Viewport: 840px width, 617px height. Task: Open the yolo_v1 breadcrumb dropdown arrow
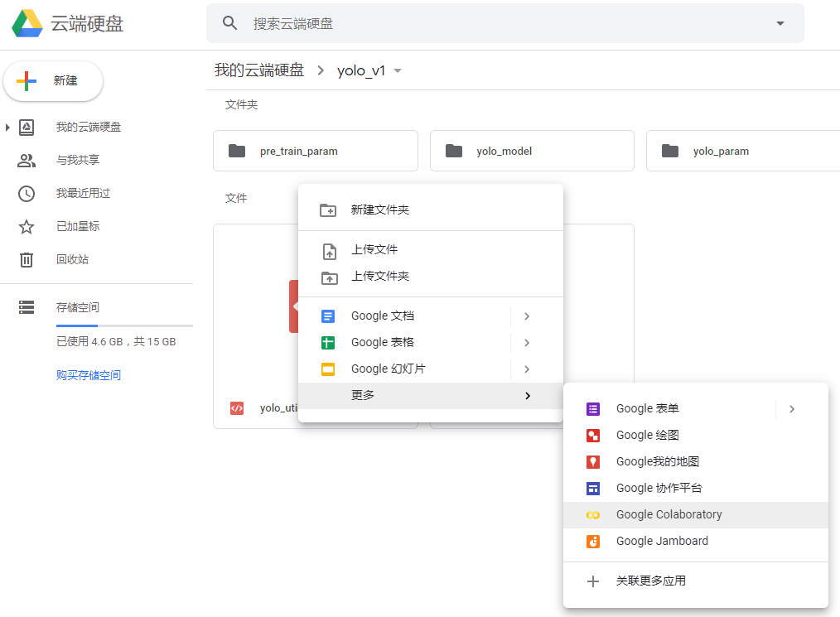[398, 70]
